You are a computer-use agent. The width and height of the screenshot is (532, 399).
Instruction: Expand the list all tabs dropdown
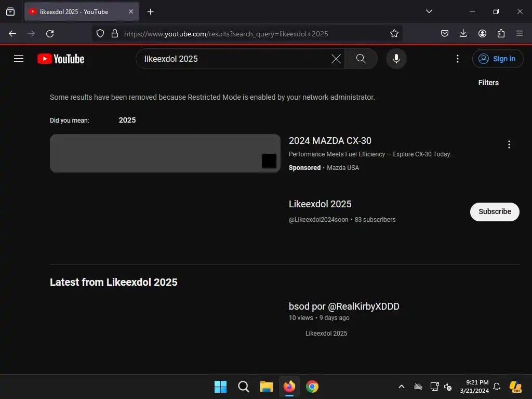pyautogui.click(x=429, y=11)
